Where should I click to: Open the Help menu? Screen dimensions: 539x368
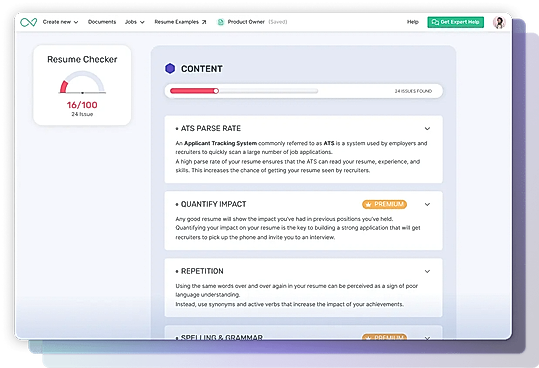[x=412, y=22]
